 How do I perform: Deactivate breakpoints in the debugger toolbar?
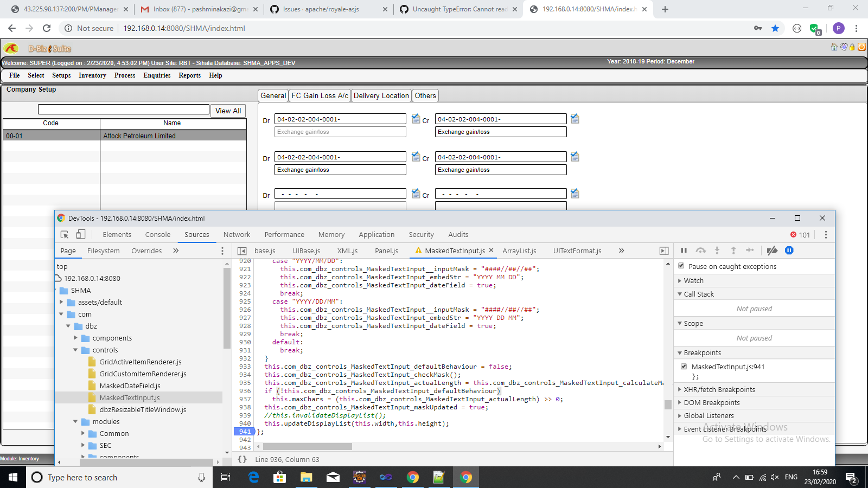click(772, 251)
